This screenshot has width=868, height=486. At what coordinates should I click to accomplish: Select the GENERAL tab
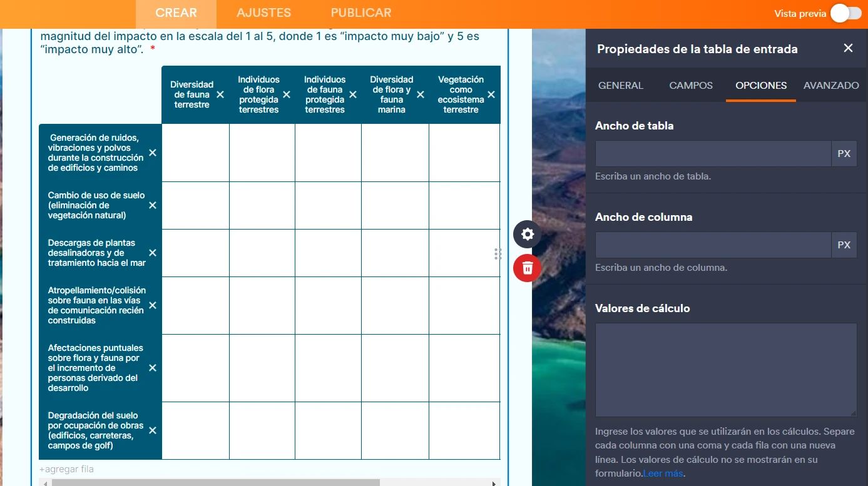[x=620, y=86]
